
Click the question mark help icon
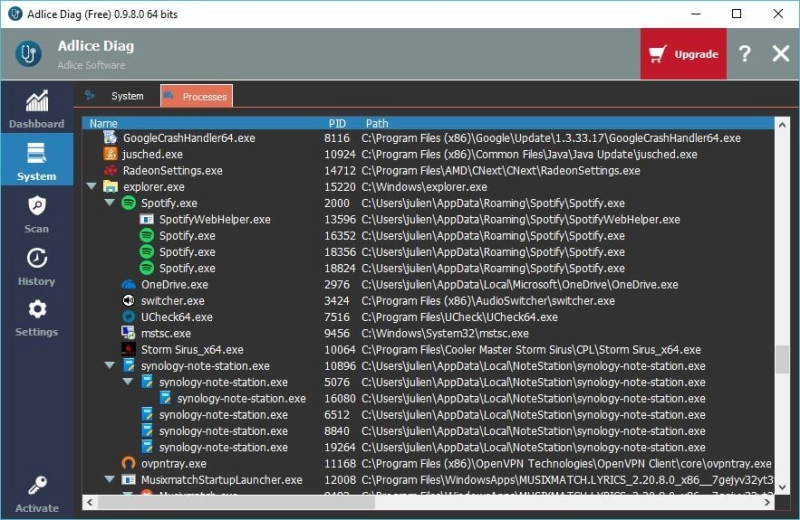click(x=745, y=54)
